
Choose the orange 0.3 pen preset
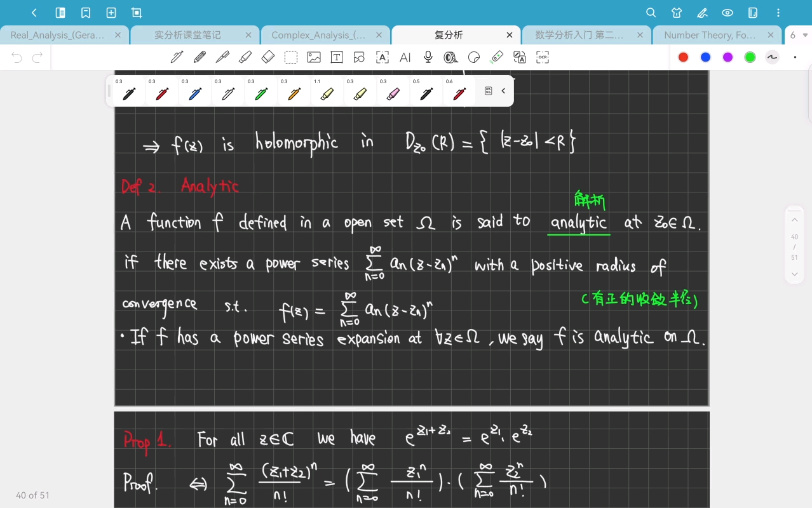coord(294,91)
